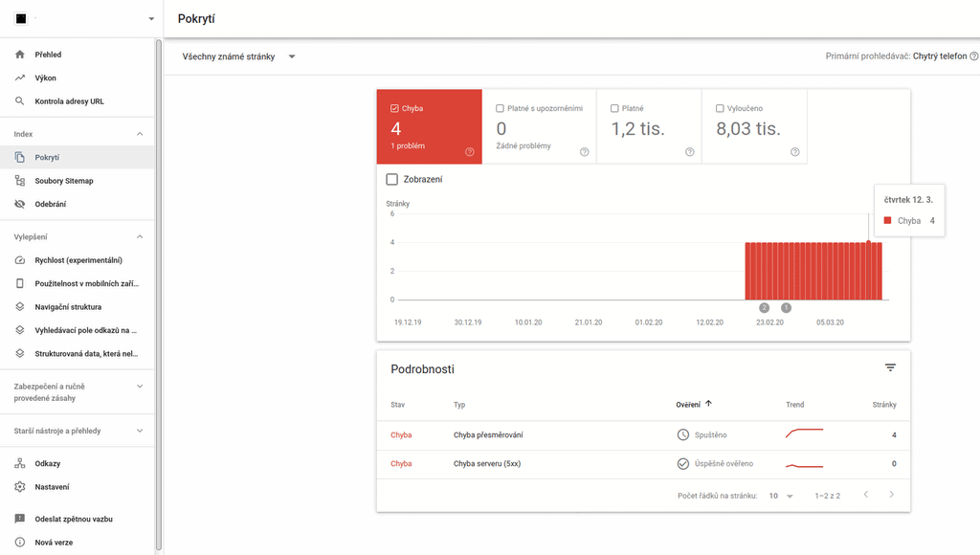Image resolution: width=980 pixels, height=555 pixels.
Task: Open the Chyba serveru (5xx) row
Action: pyautogui.click(x=643, y=464)
